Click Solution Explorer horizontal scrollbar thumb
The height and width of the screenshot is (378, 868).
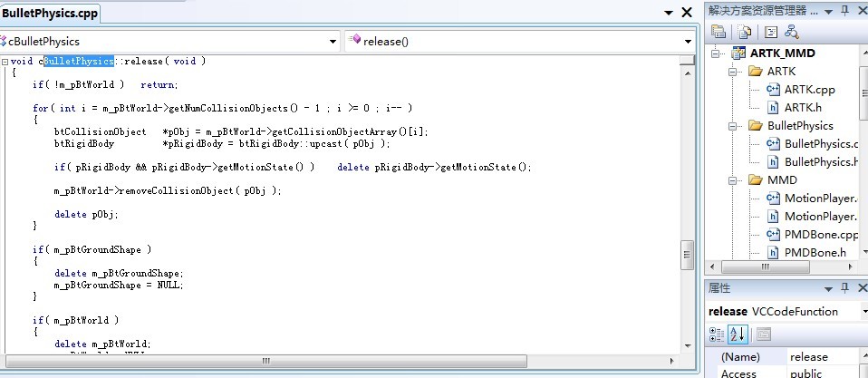(x=766, y=267)
